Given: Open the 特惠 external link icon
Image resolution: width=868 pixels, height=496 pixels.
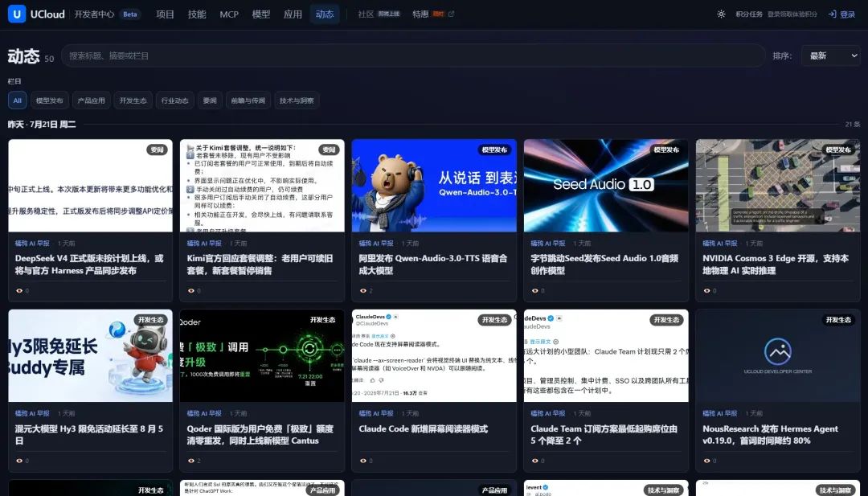Looking at the screenshot, I should click(x=451, y=14).
